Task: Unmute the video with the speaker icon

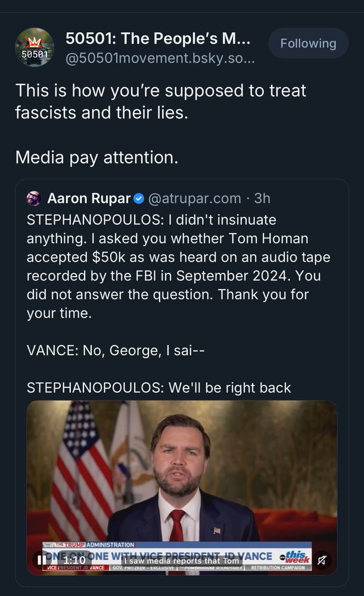Action: tap(322, 560)
